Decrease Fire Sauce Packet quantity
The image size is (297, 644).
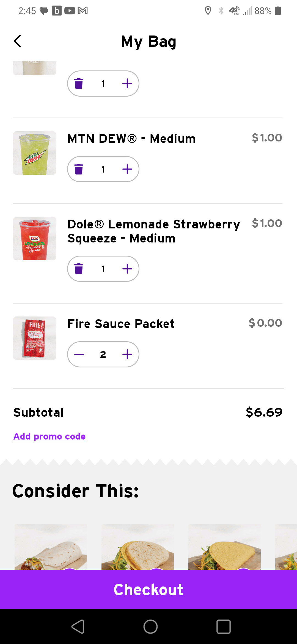[79, 354]
